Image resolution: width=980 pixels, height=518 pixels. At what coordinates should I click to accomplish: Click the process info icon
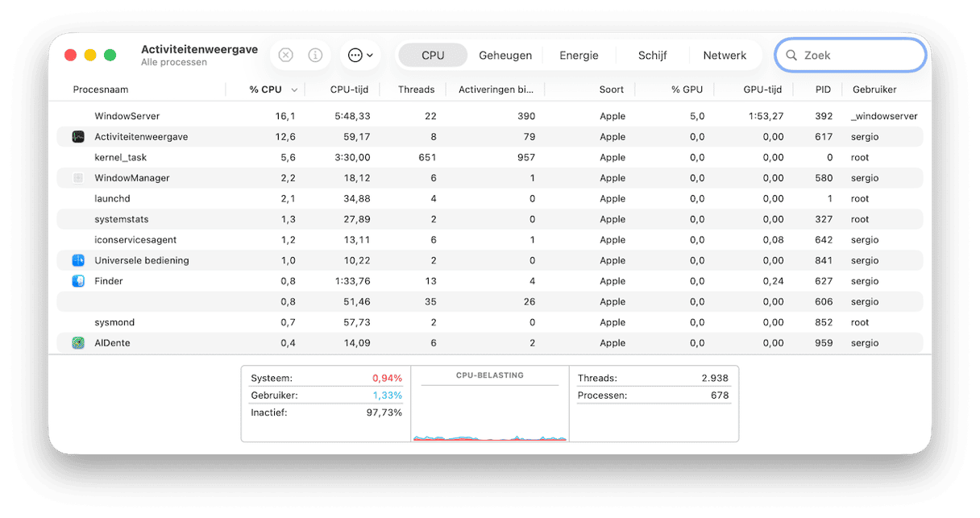[x=315, y=56]
